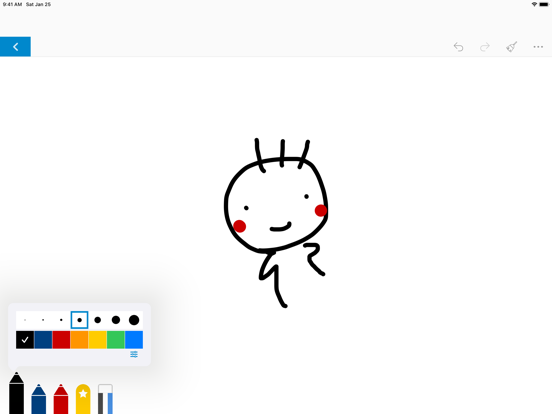Pick the orange color swatch
552x414 pixels.
(x=79, y=340)
